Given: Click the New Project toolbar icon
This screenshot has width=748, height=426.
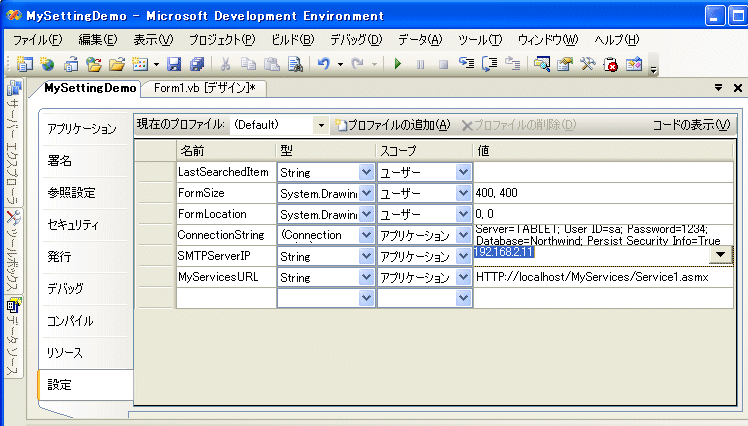Looking at the screenshot, I should (x=24, y=64).
